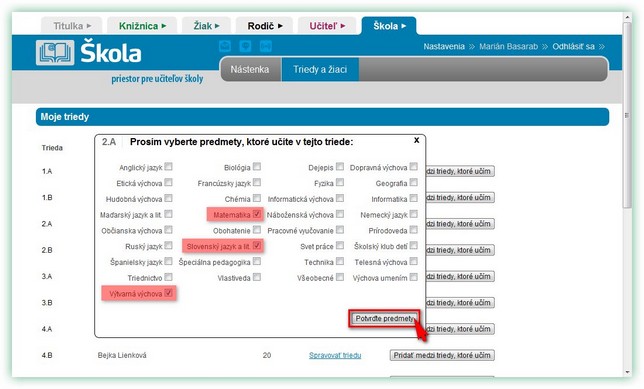Image resolution: width=644 pixels, height=389 pixels.
Task: Uncheck the Slovenský jazyk a lit. checkbox
Action: coord(257,246)
